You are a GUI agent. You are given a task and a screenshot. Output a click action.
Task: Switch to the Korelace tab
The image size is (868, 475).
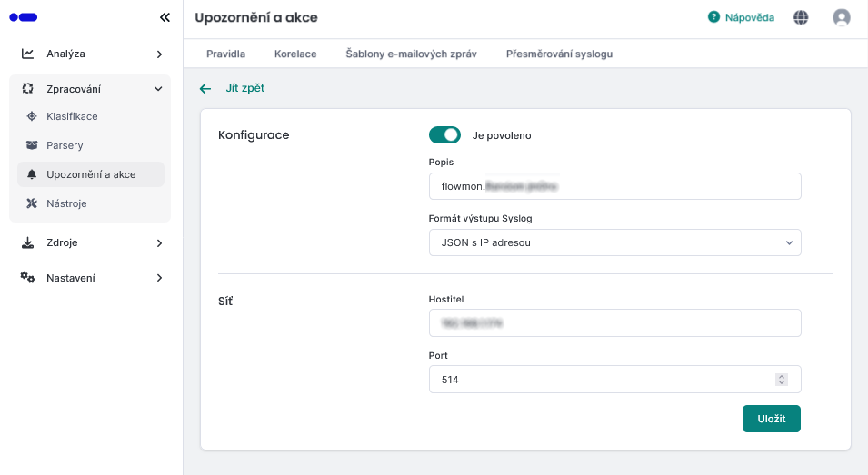[x=295, y=54]
